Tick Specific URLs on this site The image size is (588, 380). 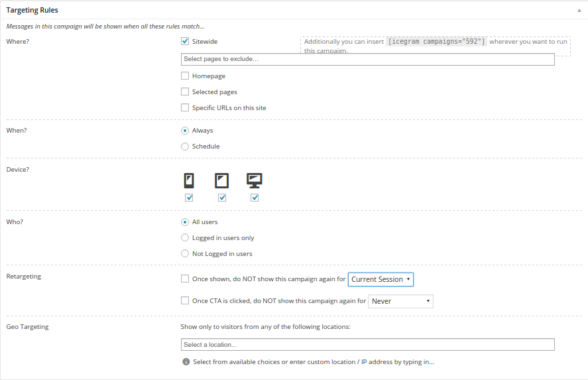(185, 107)
